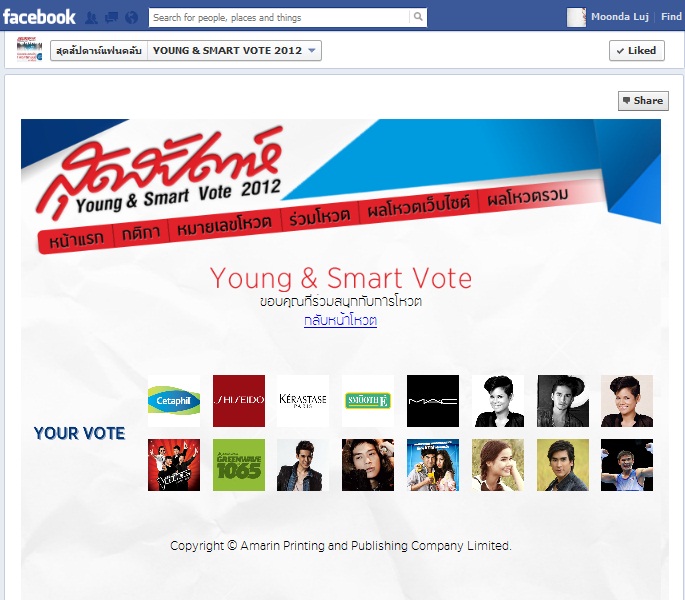Click the Facebook search input field
Viewport: 685px width, 600px height.
coord(279,17)
